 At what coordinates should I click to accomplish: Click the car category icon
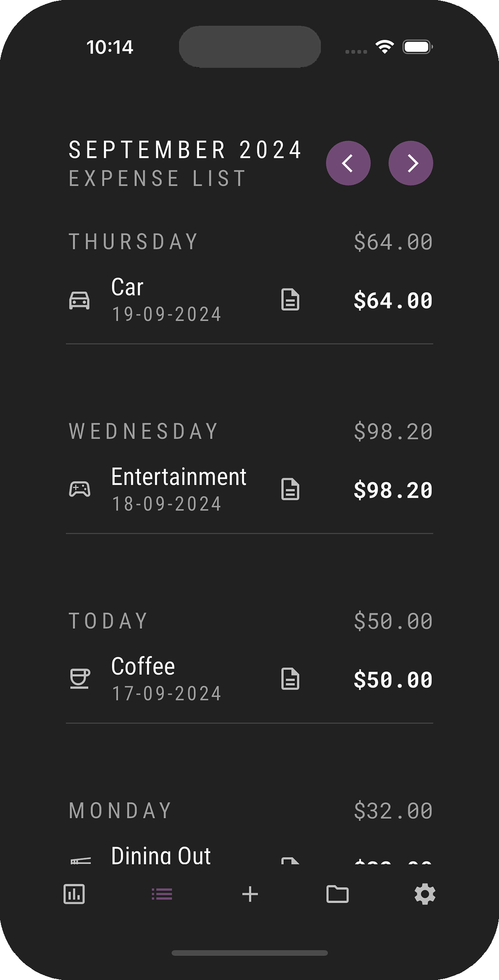pos(80,300)
